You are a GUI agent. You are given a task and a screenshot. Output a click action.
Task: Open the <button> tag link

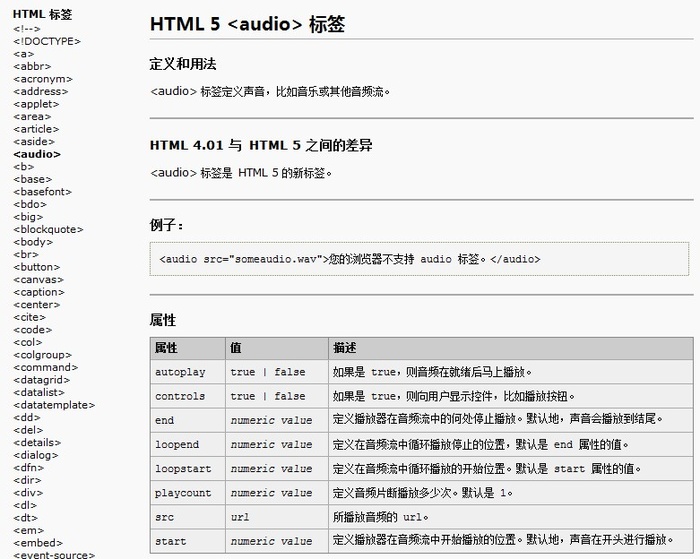click(37, 267)
